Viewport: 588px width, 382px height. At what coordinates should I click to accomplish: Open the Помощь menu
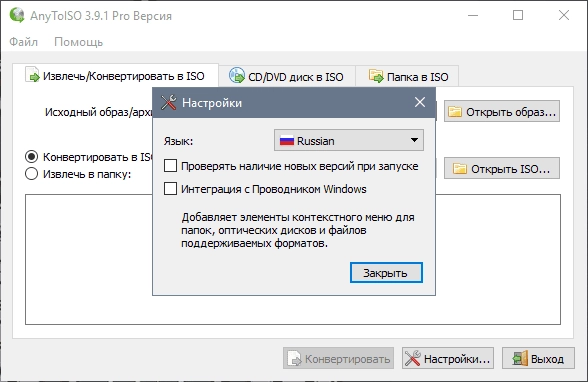78,42
